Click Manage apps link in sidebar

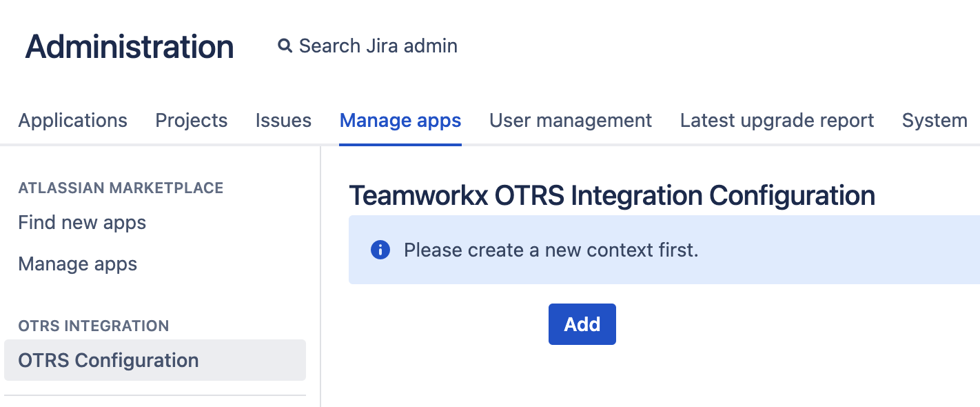click(x=78, y=264)
